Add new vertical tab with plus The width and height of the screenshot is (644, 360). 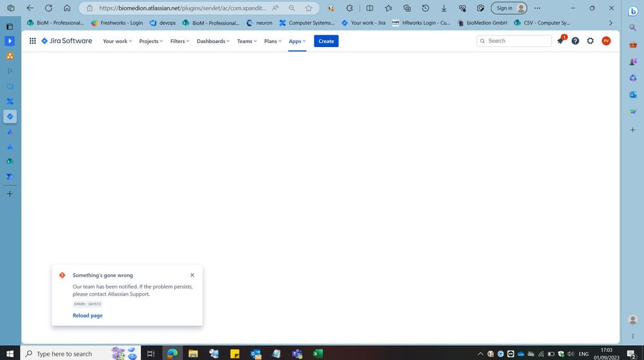(x=10, y=194)
